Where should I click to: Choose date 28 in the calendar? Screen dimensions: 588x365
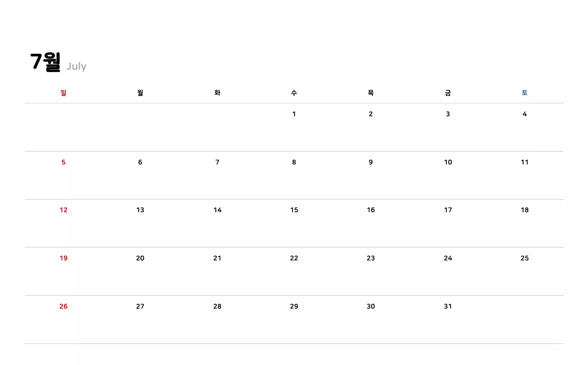[217, 306]
